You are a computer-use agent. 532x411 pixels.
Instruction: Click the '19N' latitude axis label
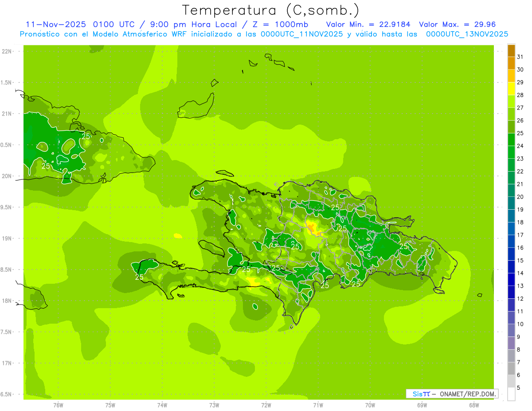[7, 239]
